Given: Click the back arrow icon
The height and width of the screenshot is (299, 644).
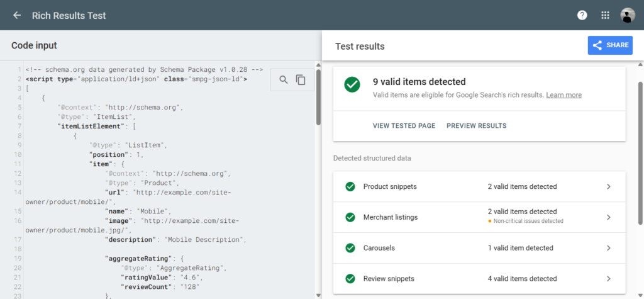Looking at the screenshot, I should pyautogui.click(x=17, y=15).
